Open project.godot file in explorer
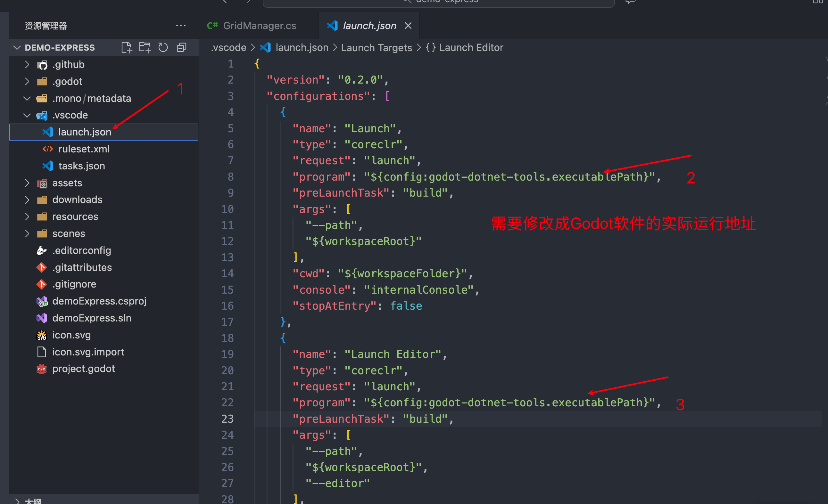 pyautogui.click(x=83, y=369)
